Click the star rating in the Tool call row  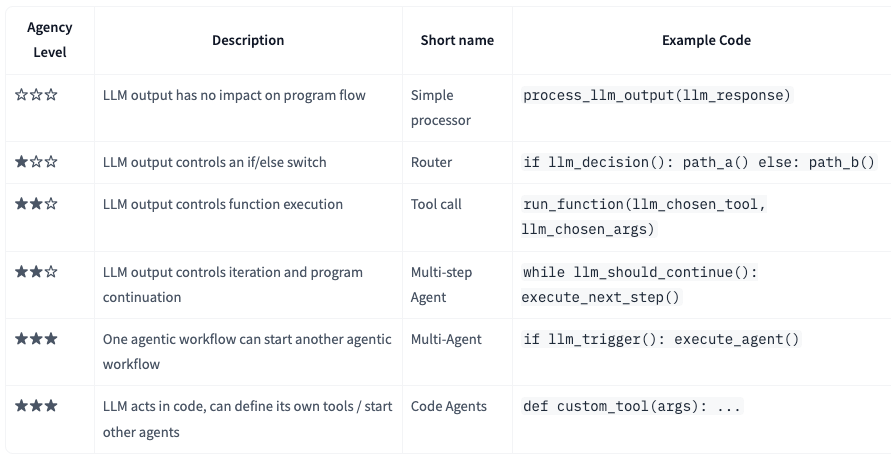[x=36, y=204]
